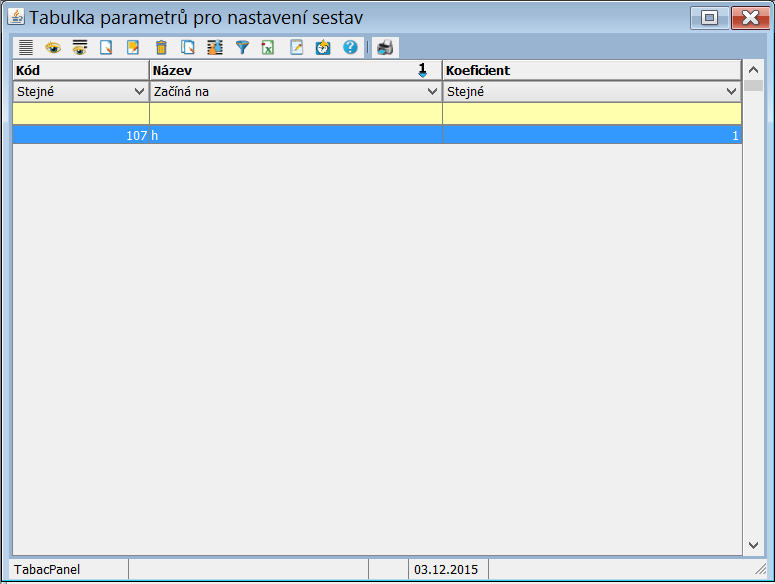Click the new record page icon

coord(106,47)
